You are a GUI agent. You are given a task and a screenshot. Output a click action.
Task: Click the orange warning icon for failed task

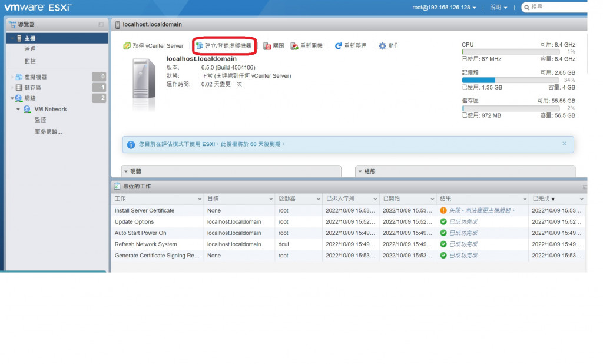[443, 210]
